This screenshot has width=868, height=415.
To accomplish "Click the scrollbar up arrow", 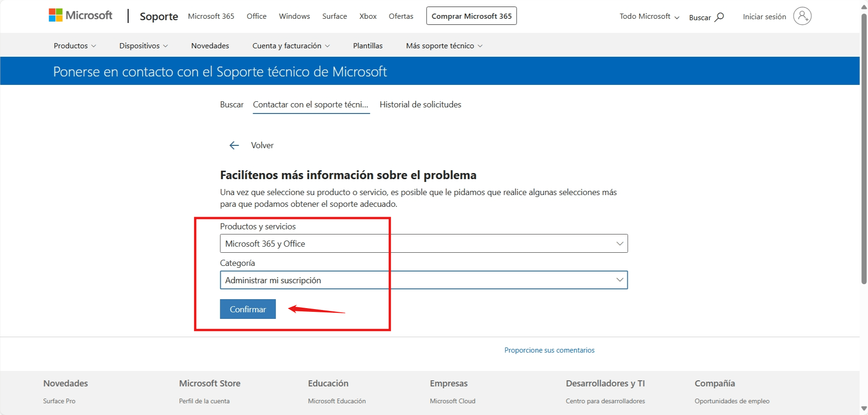I will coord(864,7).
